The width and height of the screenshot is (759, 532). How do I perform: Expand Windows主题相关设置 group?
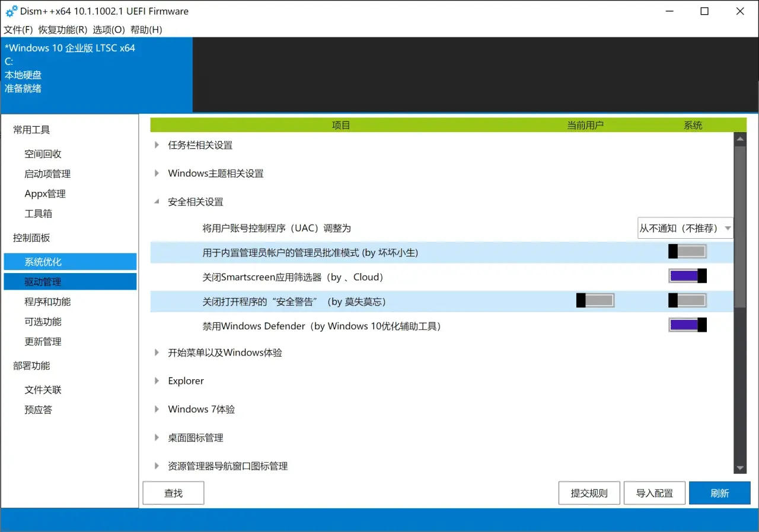point(157,174)
